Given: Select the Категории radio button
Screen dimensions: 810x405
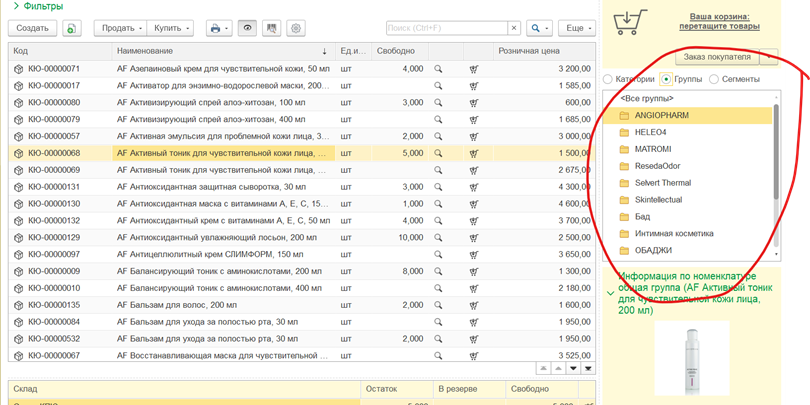Looking at the screenshot, I should tap(608, 80).
